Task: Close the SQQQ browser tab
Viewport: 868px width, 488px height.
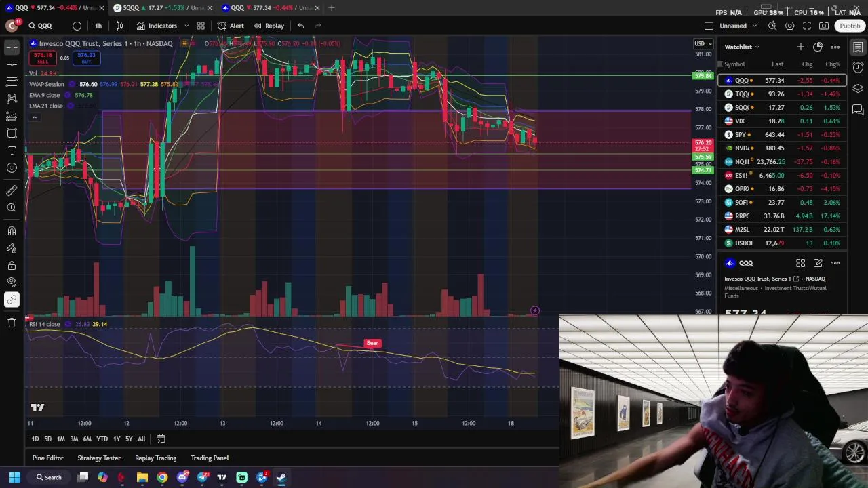Action: (210, 7)
